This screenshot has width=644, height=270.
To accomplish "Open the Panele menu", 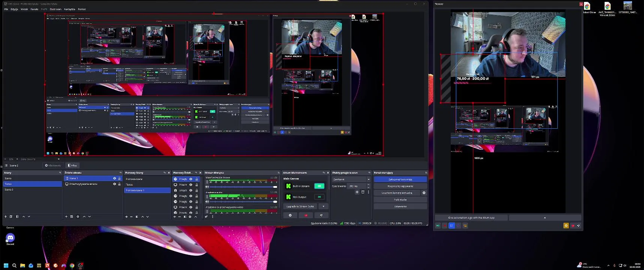I will click(x=35, y=9).
